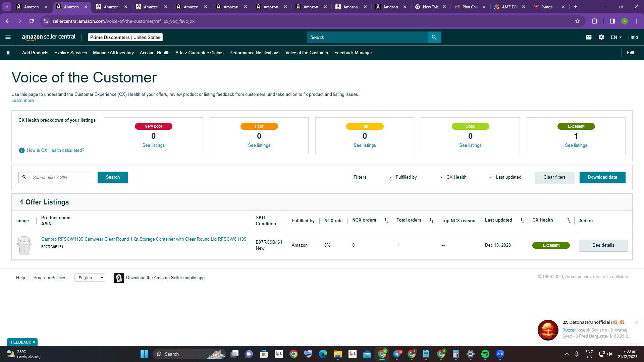
Task: Click See details for Cambro listing
Action: tap(603, 245)
